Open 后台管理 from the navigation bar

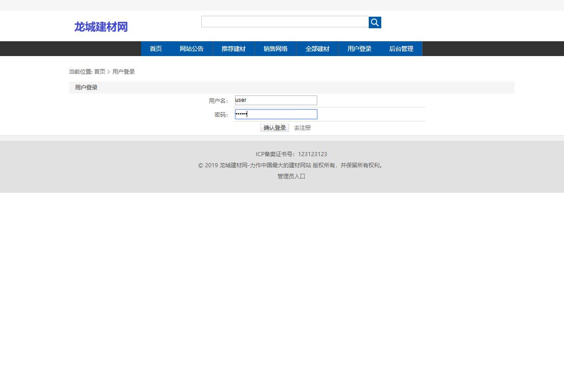coord(401,49)
